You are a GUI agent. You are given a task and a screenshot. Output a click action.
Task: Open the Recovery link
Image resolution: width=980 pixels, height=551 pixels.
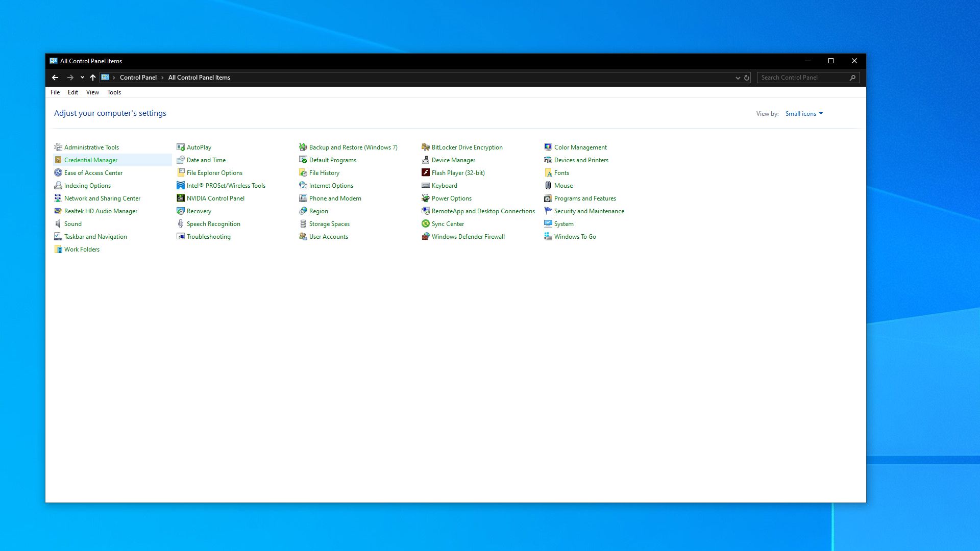[199, 211]
